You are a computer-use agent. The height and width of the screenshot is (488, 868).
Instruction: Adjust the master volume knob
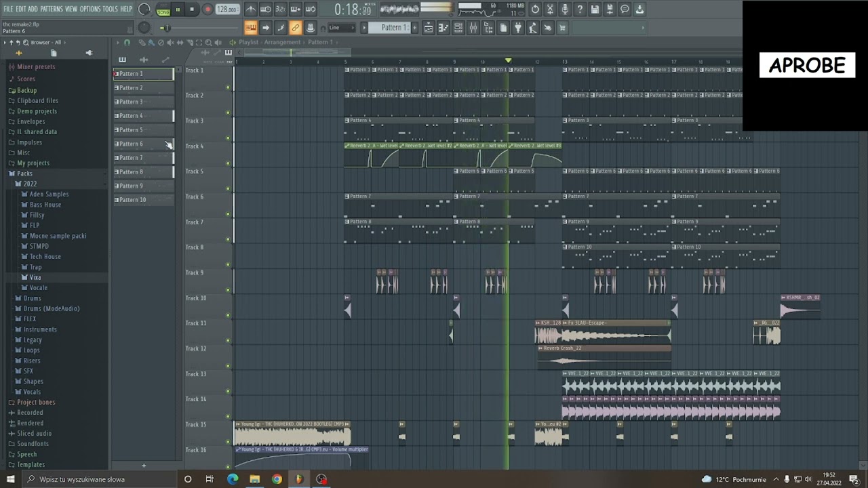pos(144,9)
